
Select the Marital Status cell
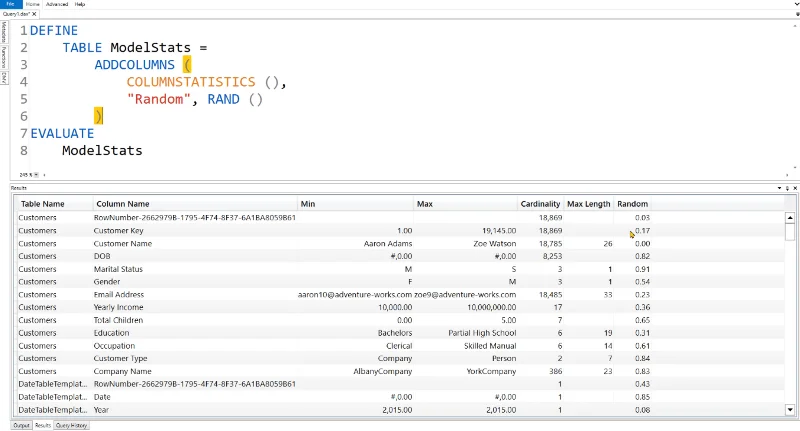click(x=118, y=269)
